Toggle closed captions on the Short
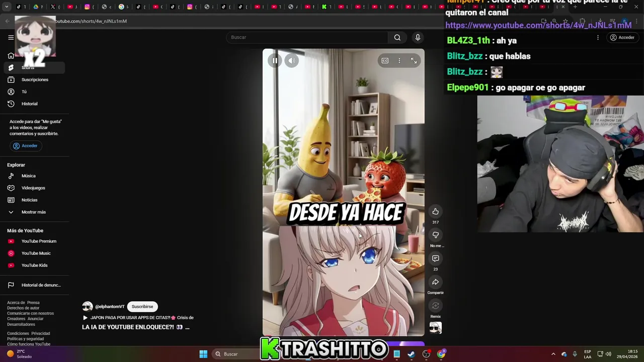Image resolution: width=644 pixels, height=362 pixels. coord(385,61)
